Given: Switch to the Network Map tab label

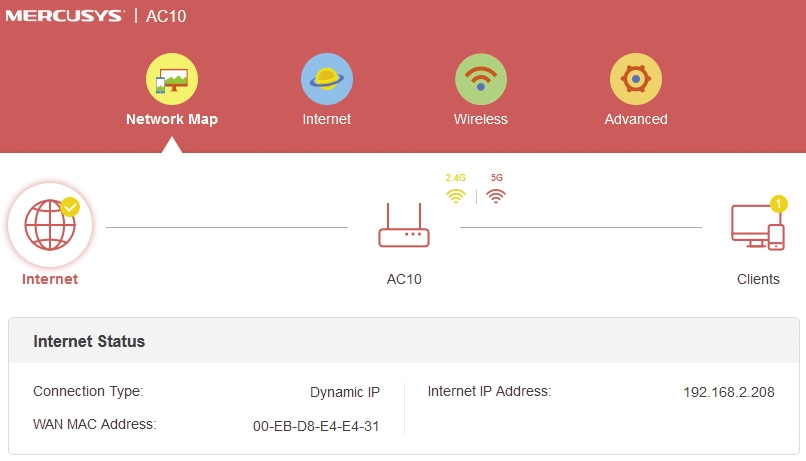Looking at the screenshot, I should pyautogui.click(x=172, y=119).
